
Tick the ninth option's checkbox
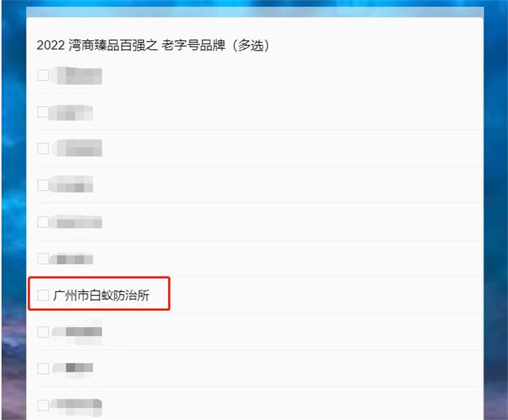(43, 369)
